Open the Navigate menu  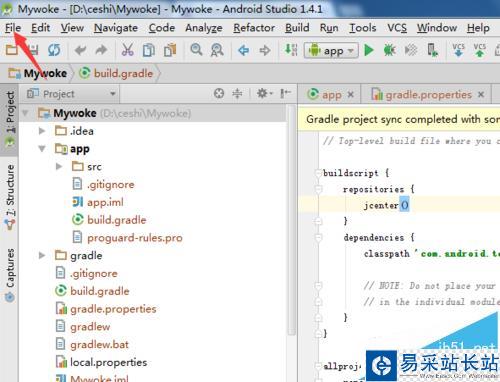116,28
